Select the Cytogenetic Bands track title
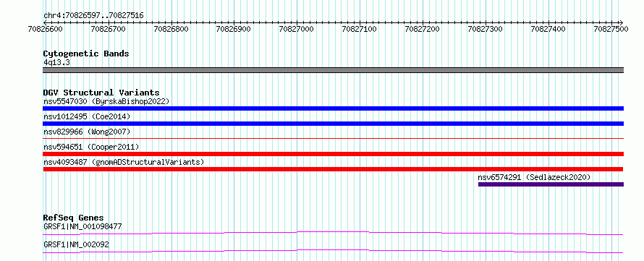 tap(86, 54)
